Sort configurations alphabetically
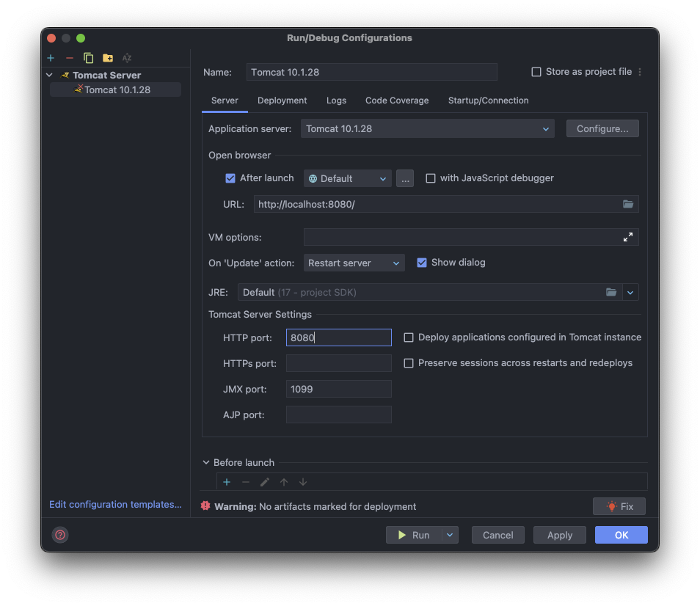The width and height of the screenshot is (700, 606). point(127,58)
